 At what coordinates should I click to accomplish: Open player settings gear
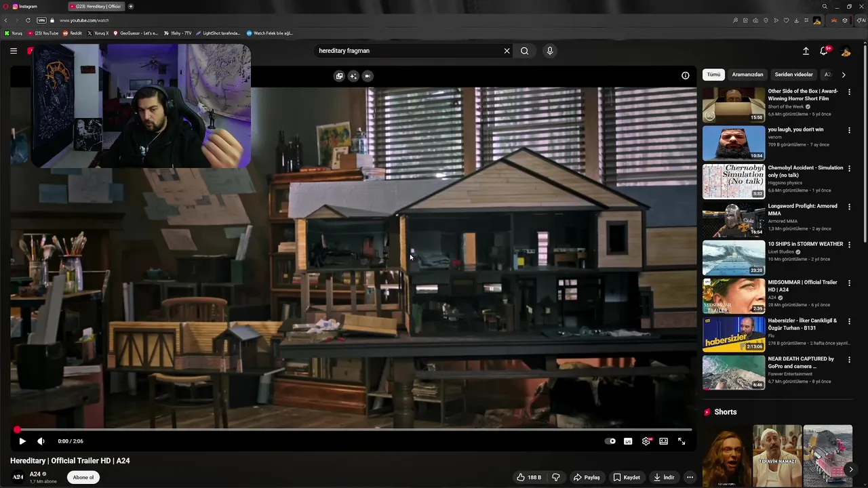(646, 441)
